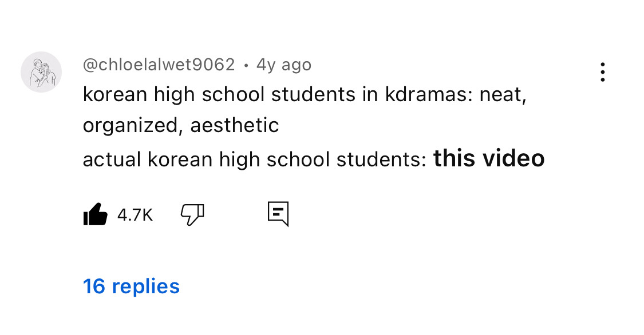Like the comment with the thumbs-up icon
644x335 pixels.
(x=96, y=214)
